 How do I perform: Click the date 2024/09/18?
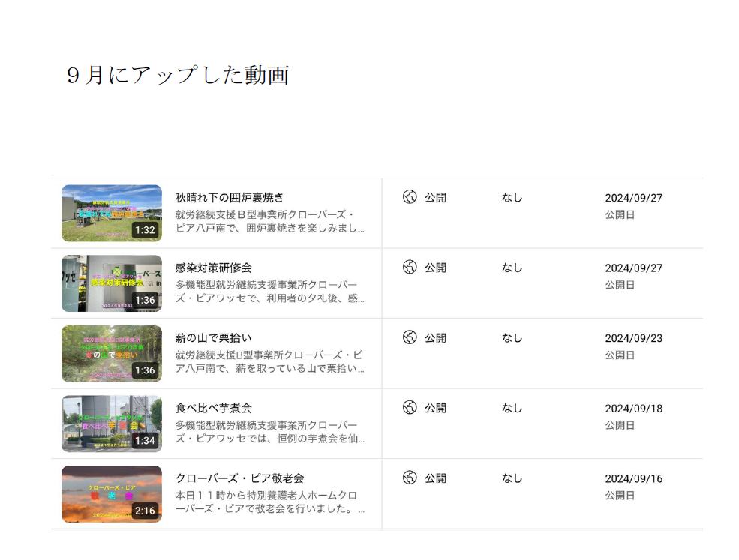tap(634, 409)
